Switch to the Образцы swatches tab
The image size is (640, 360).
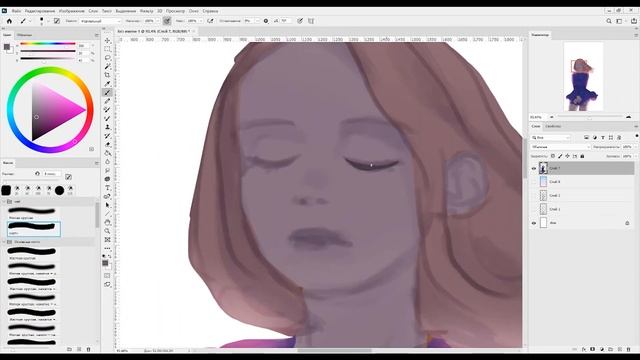coord(24,36)
